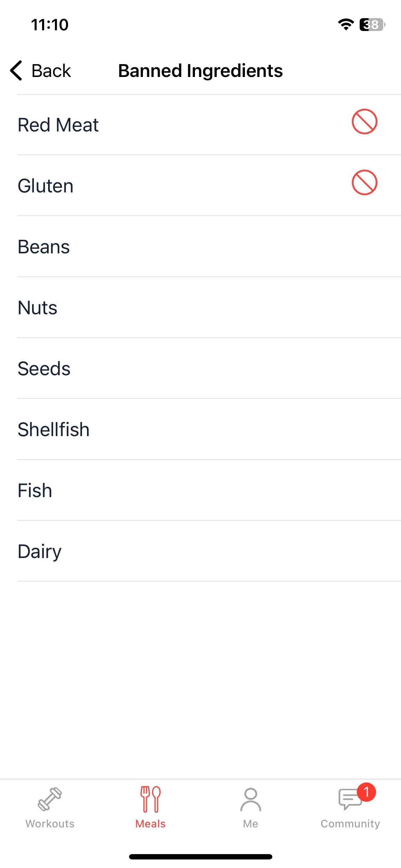Image resolution: width=401 pixels, height=868 pixels.
Task: Go back using the Back button text
Action: pyautogui.click(x=51, y=71)
